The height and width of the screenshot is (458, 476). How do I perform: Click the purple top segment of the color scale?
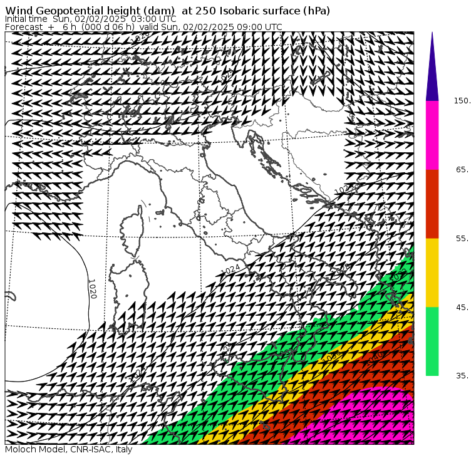(x=432, y=67)
